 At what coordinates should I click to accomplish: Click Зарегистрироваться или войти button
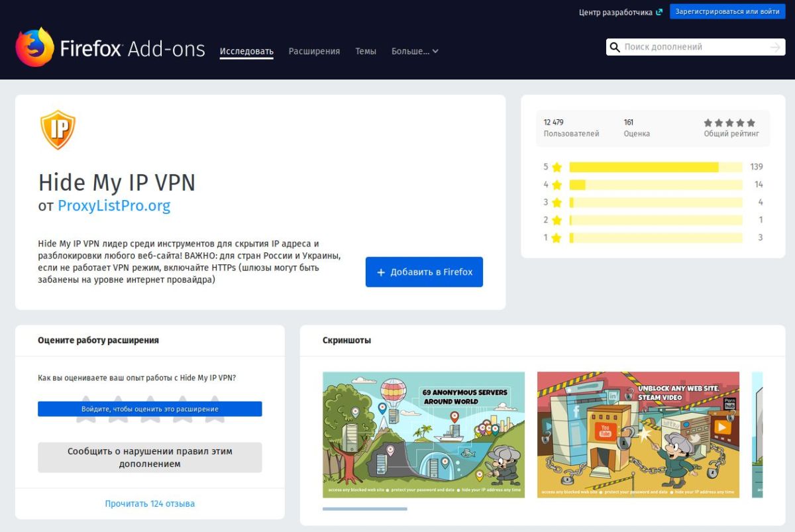[x=727, y=12]
